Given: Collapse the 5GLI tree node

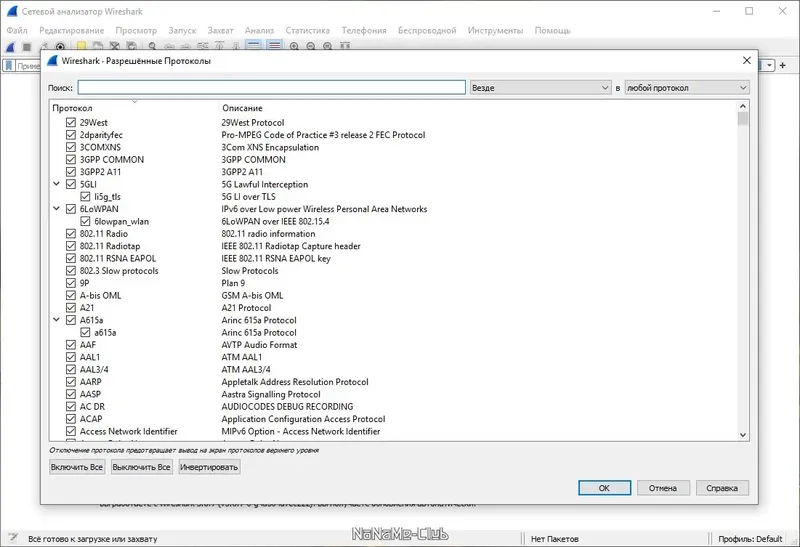Looking at the screenshot, I should click(57, 184).
